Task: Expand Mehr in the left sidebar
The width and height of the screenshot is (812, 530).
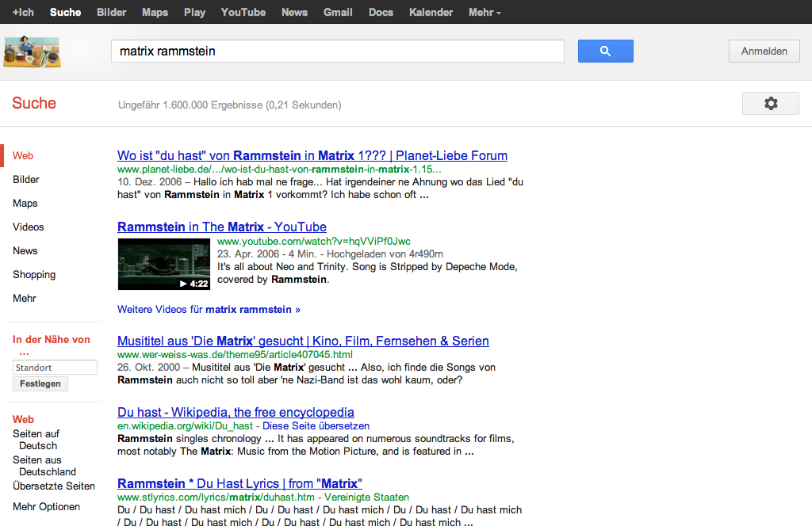Action: coord(25,299)
